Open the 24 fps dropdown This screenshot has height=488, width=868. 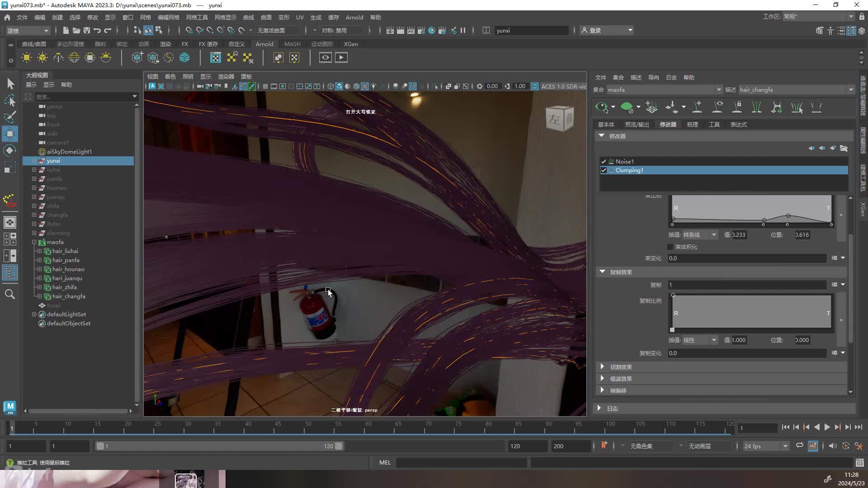(x=766, y=446)
